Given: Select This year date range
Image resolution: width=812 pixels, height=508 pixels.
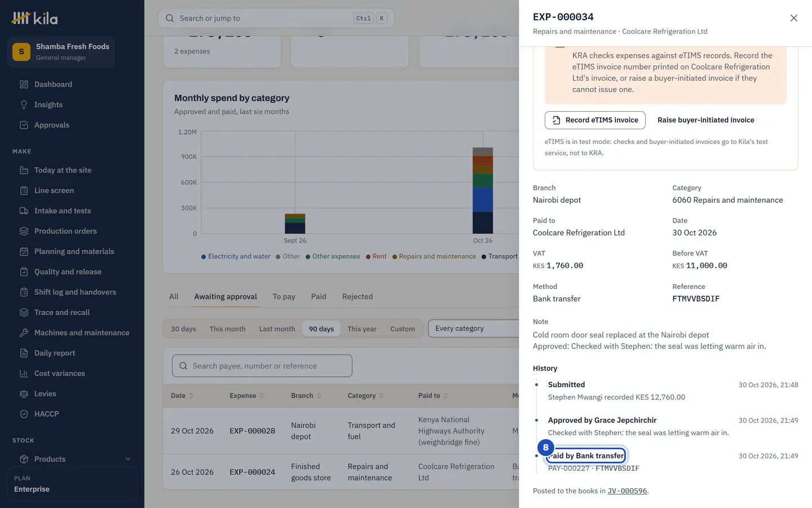Looking at the screenshot, I should (362, 329).
